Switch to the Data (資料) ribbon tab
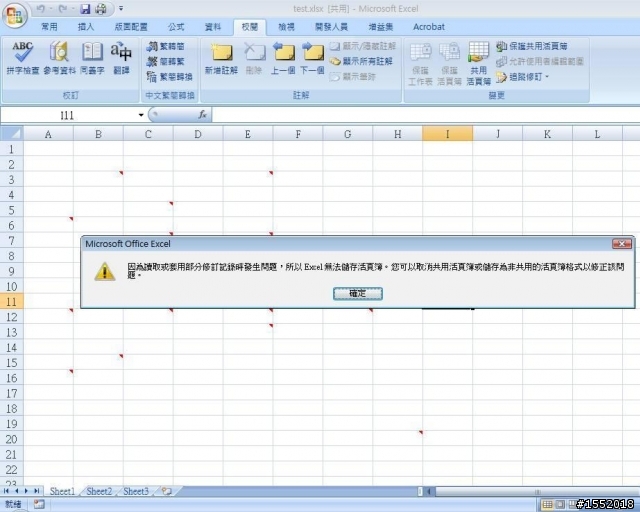Viewport: 640px width, 512px height. (213, 27)
